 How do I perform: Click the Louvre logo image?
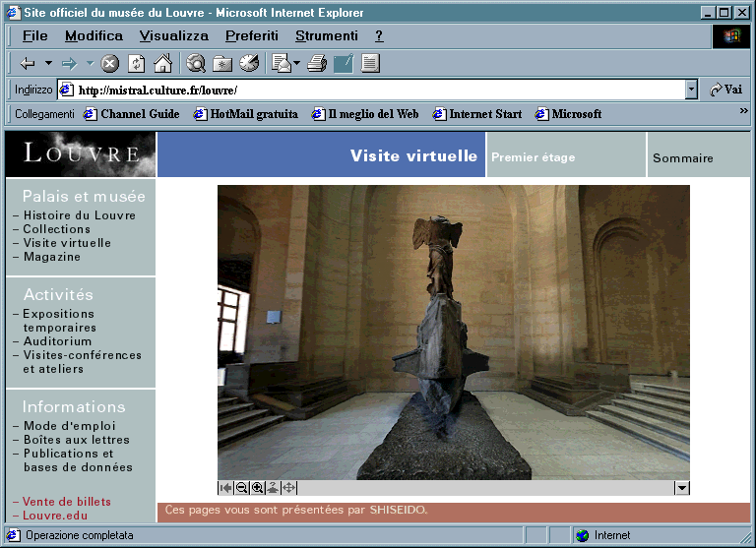[81, 154]
